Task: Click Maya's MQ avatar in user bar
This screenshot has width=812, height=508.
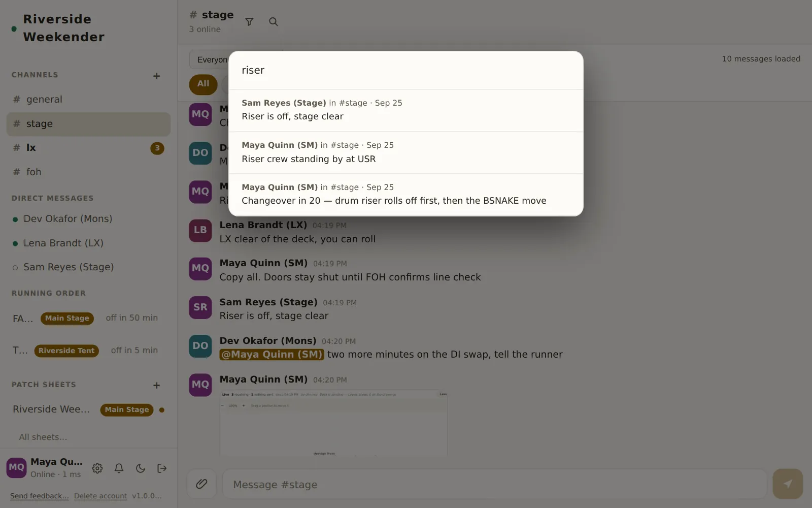Action: tap(16, 467)
